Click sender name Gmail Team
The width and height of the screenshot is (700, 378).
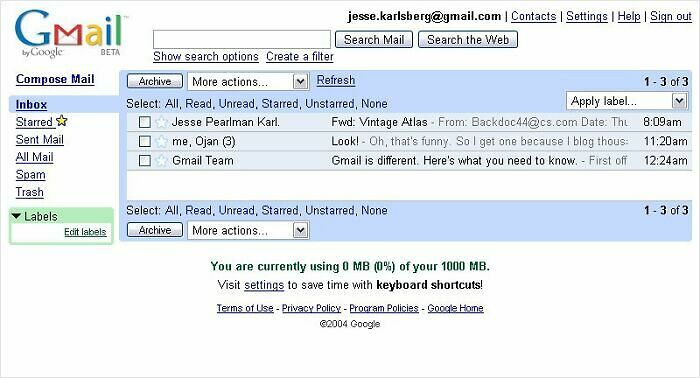[203, 161]
